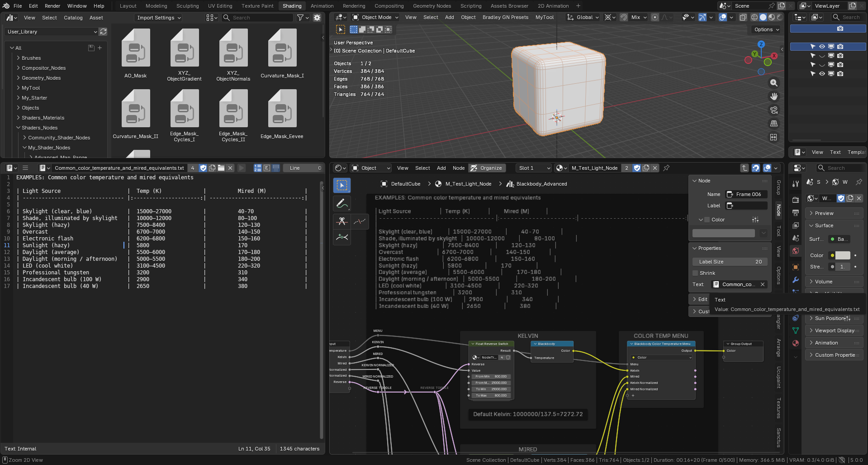868x465 pixels.
Task: Open the Bradley GN Presets menu
Action: (x=505, y=17)
